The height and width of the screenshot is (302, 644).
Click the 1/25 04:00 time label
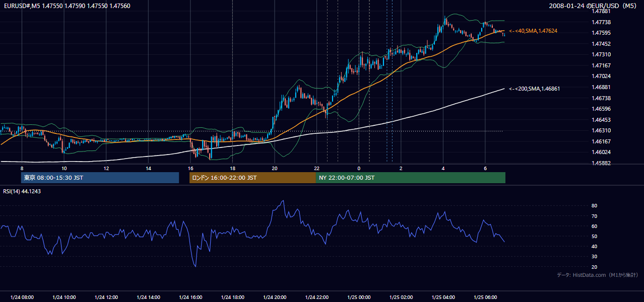pyautogui.click(x=443, y=297)
